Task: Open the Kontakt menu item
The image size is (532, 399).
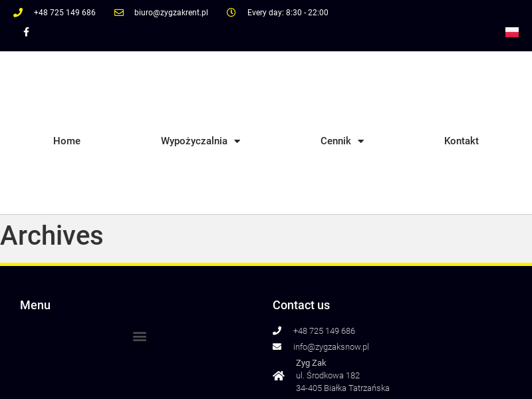Action: tap(461, 141)
